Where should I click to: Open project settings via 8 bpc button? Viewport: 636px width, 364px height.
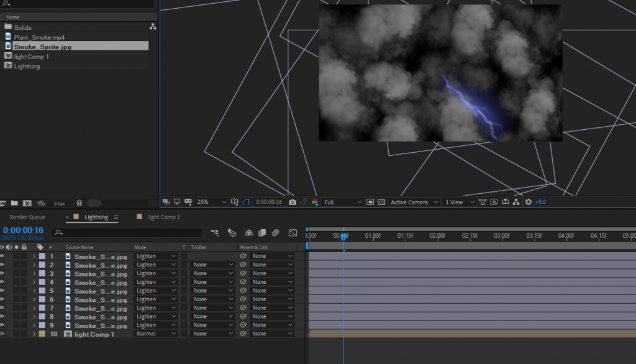59,203
